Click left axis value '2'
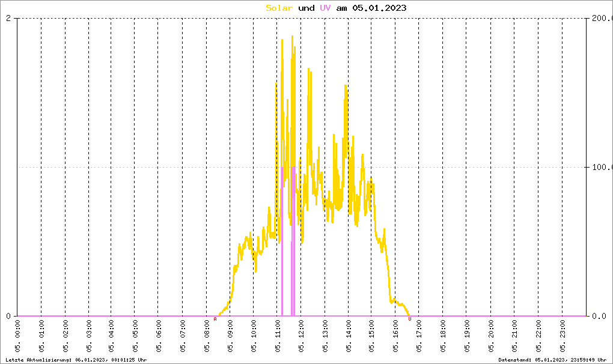The width and height of the screenshot is (613, 364). (8, 19)
